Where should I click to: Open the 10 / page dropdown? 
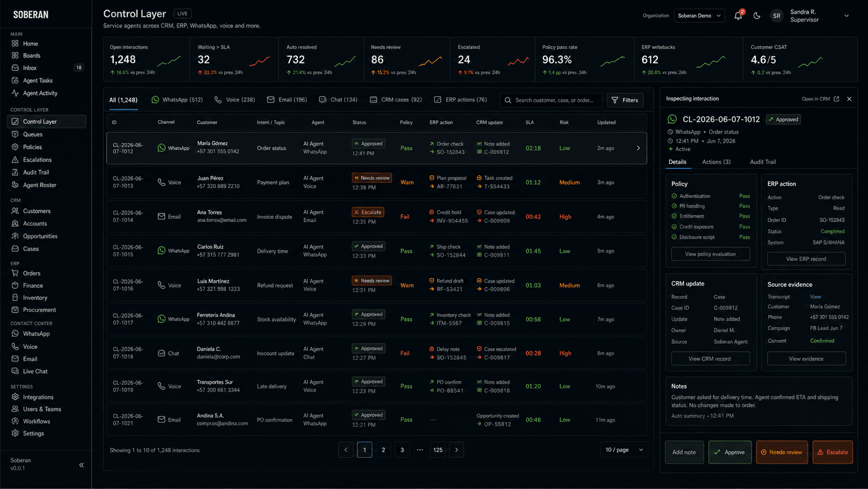[624, 450]
